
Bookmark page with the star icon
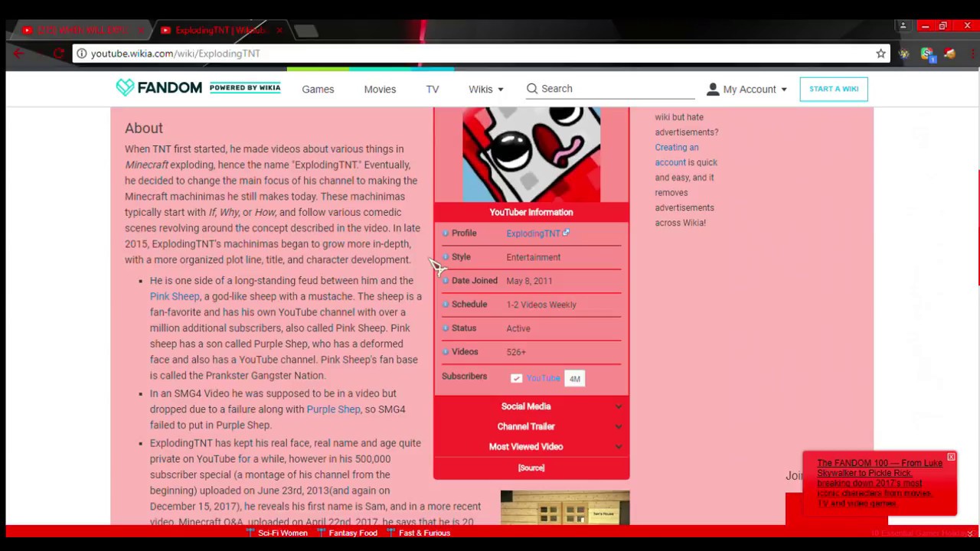(880, 54)
